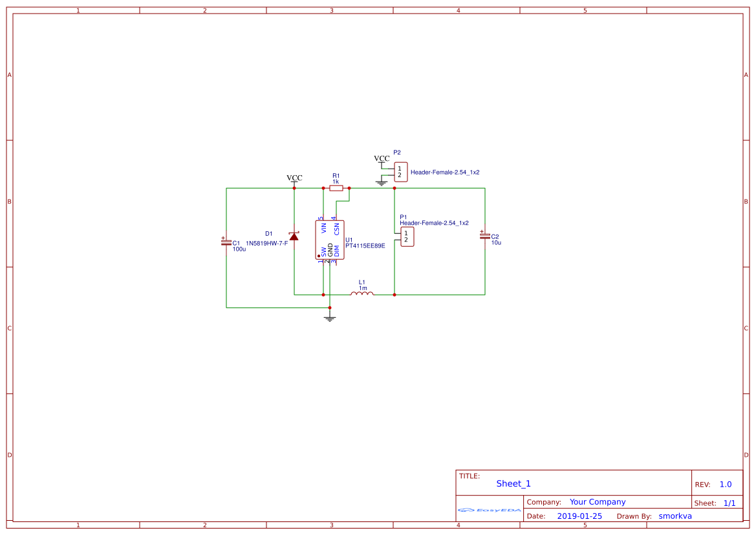Click the revision value 1.0
This screenshot has height=535, width=756.
pos(725,484)
